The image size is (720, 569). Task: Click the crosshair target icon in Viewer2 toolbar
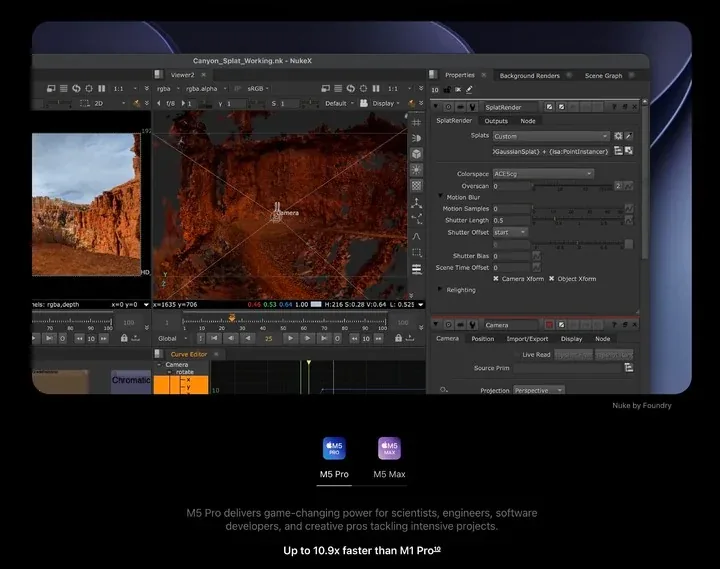coord(363,88)
